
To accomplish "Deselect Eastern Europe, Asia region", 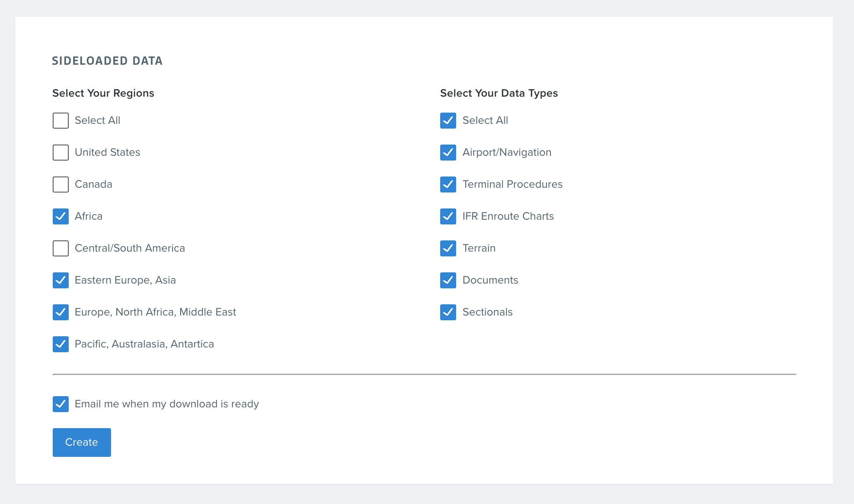I will (x=61, y=280).
